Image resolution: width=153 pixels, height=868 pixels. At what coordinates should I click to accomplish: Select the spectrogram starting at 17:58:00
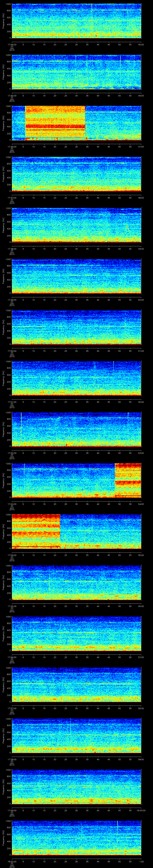(x=77, y=736)
